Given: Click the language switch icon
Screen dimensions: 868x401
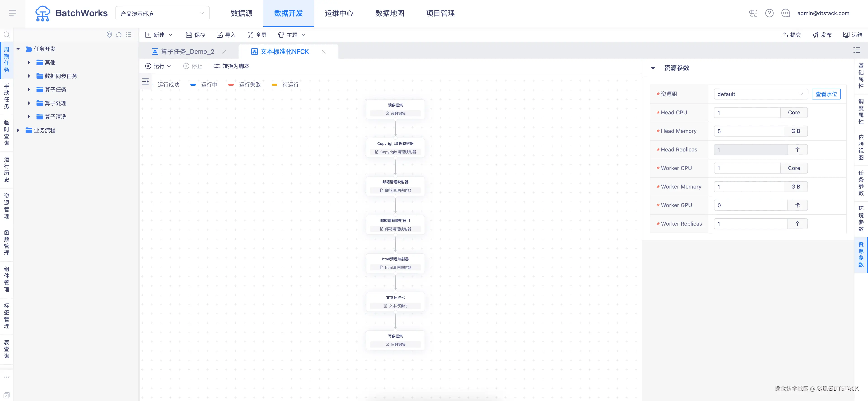Looking at the screenshot, I should click(x=753, y=13).
